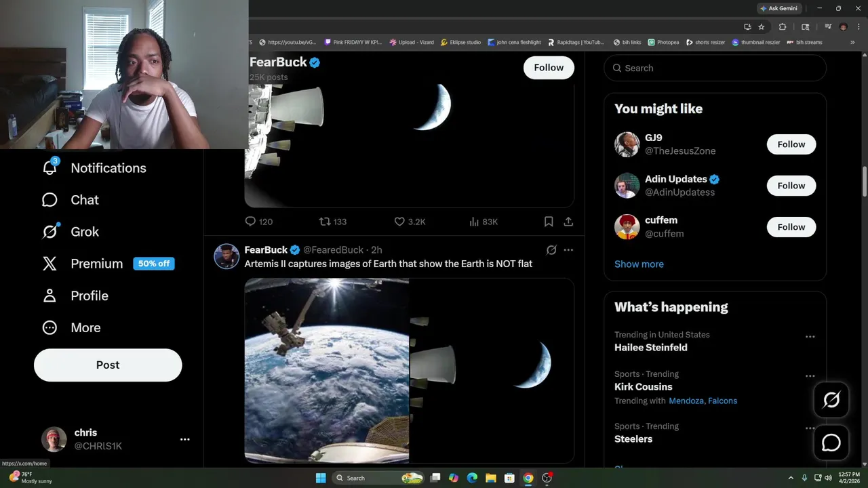Open the bih streams bookmark
868x488 pixels.
tap(804, 42)
